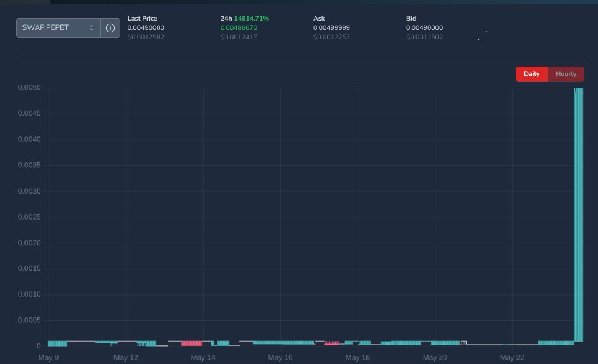Click the May 18 x-axis label
This screenshot has height=364, width=598.
358,358
